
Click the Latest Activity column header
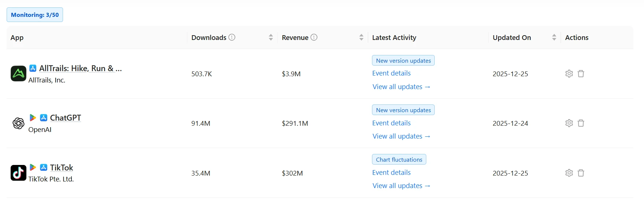pyautogui.click(x=394, y=37)
